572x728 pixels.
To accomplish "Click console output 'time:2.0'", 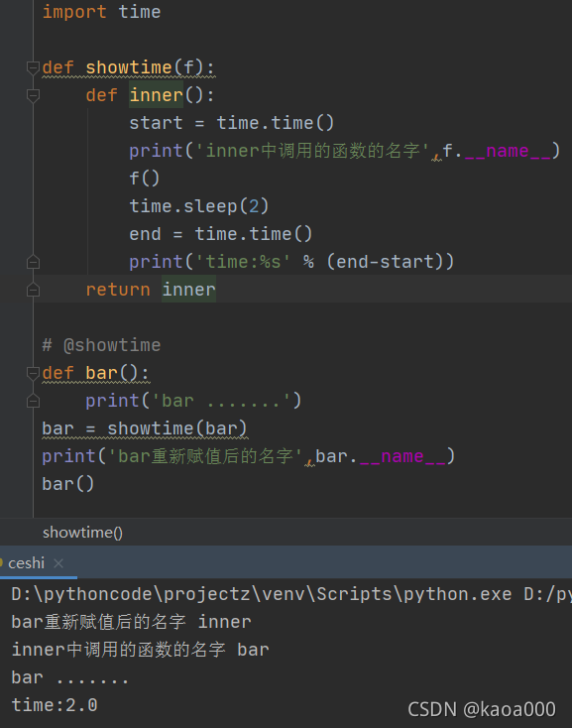I will pos(55,705).
